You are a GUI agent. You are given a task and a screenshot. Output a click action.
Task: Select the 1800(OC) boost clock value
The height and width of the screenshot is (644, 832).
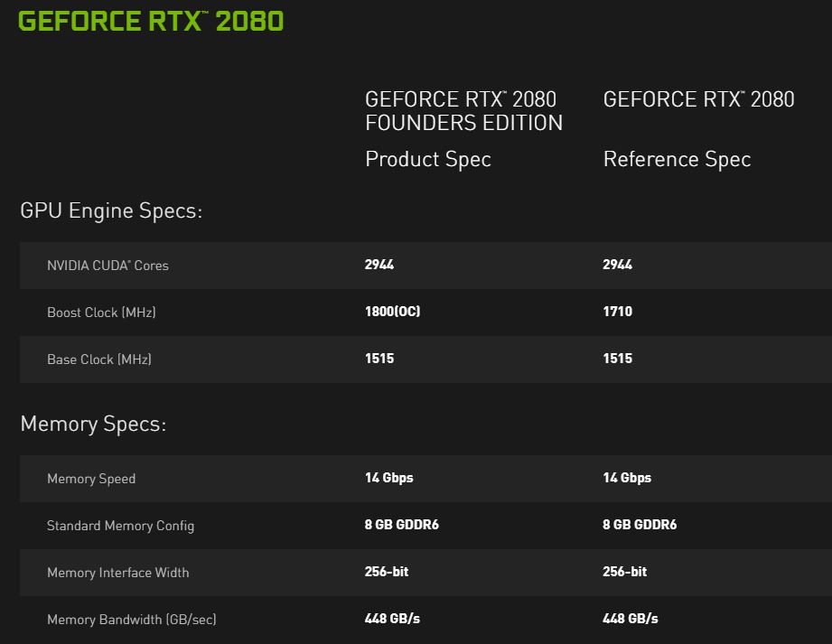tap(392, 312)
